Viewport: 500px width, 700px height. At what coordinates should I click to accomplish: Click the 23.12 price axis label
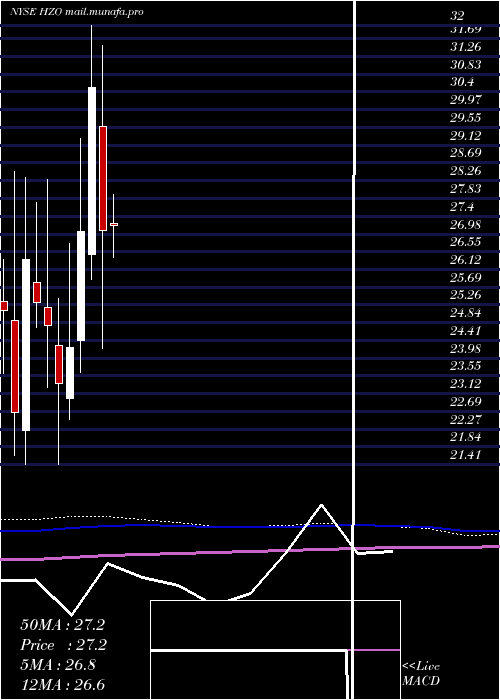click(x=466, y=383)
